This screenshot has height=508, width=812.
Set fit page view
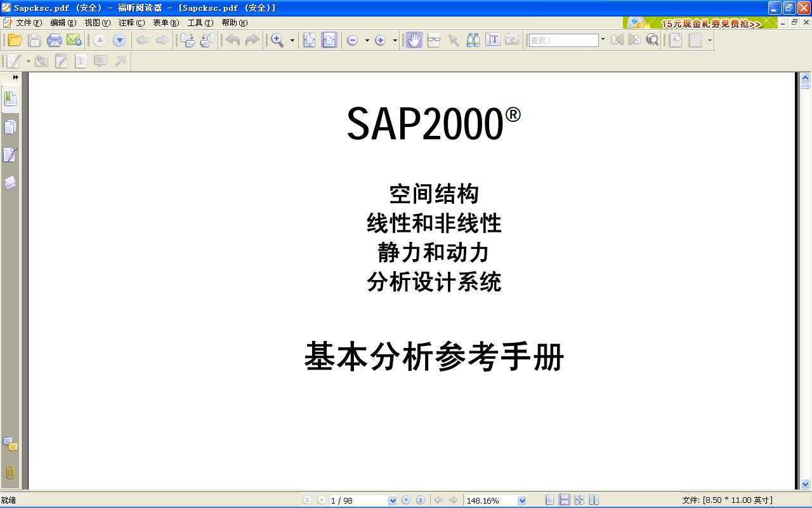(x=310, y=40)
